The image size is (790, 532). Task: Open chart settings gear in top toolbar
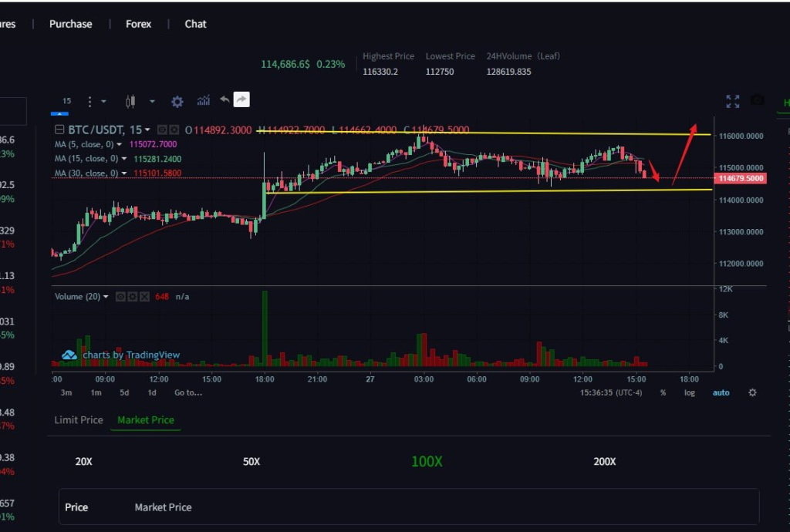tap(177, 101)
